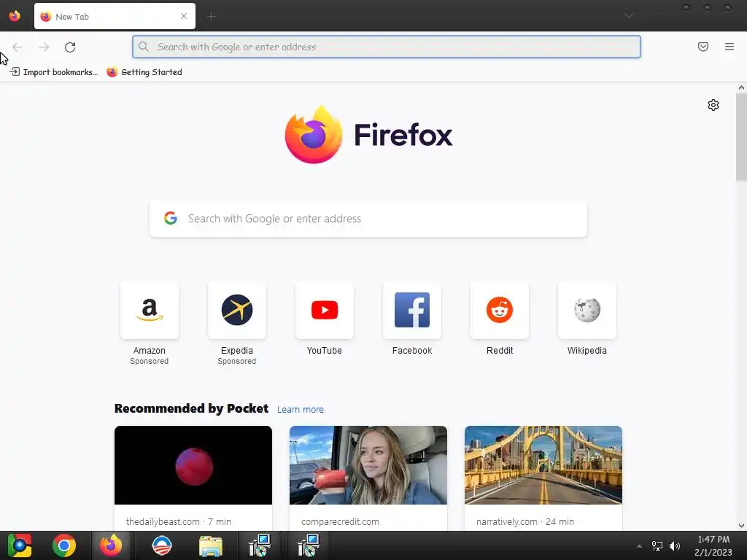
Task: Open the Getting Started bookmark
Action: [145, 72]
